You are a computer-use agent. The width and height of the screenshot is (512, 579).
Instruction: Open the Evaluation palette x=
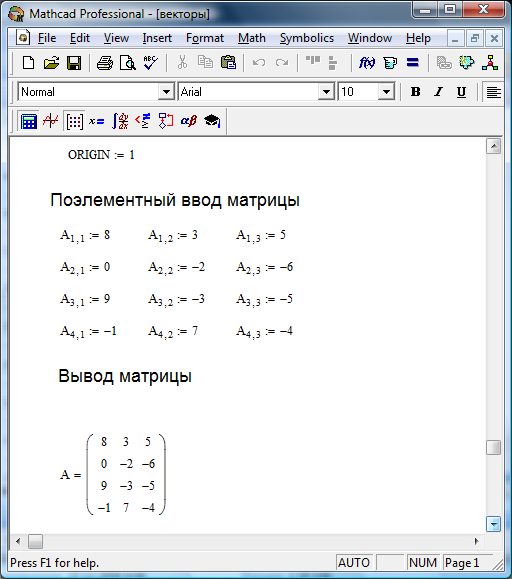97,121
